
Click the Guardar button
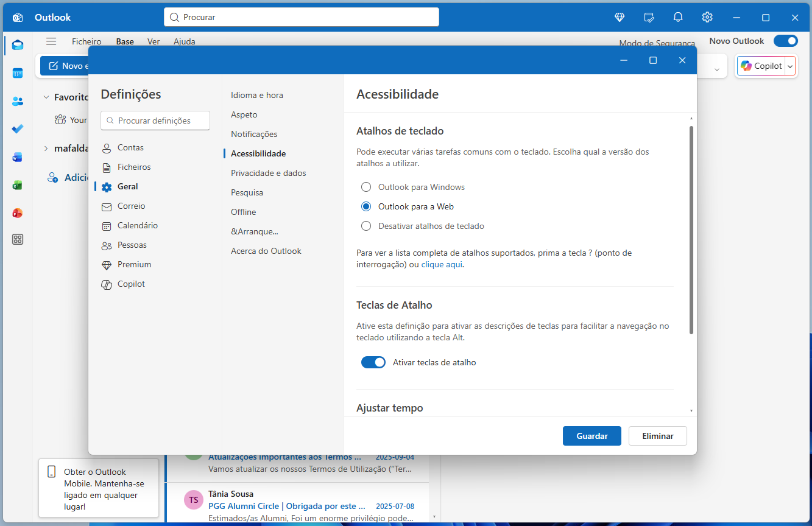coord(591,436)
